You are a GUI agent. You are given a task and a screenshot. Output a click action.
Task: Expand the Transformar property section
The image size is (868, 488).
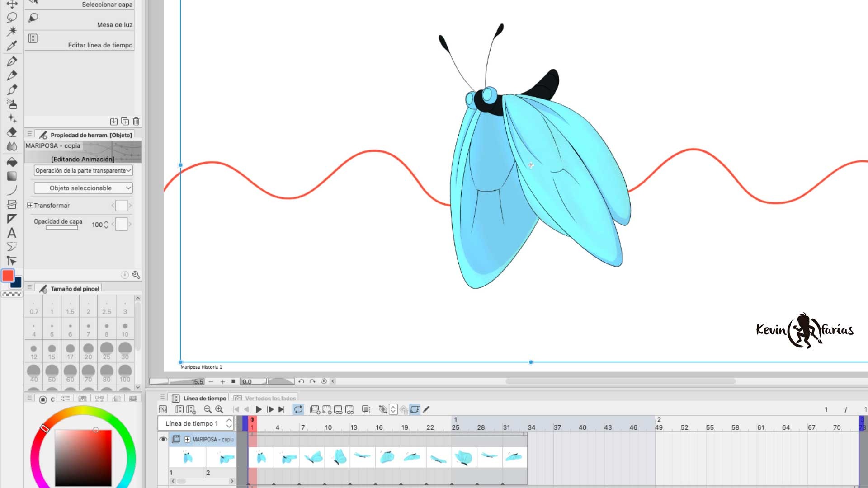click(x=30, y=205)
